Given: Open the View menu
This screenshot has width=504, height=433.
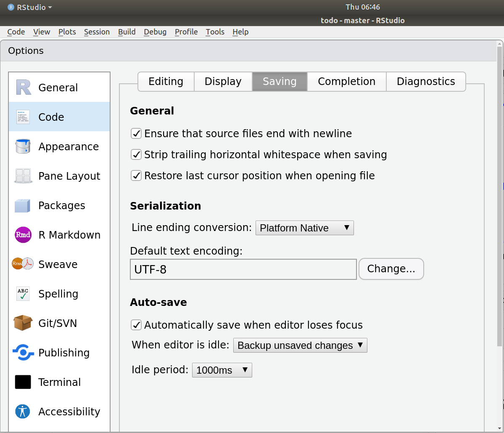Looking at the screenshot, I should point(42,32).
